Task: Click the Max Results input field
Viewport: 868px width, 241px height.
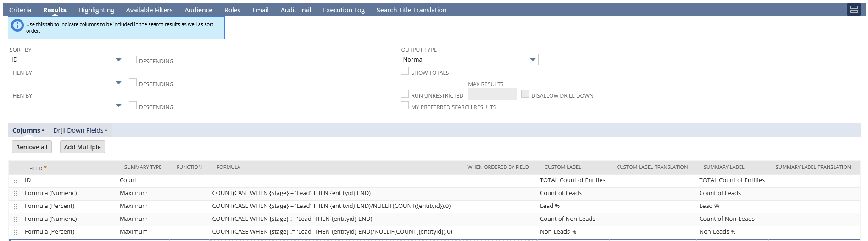Action: (x=492, y=94)
